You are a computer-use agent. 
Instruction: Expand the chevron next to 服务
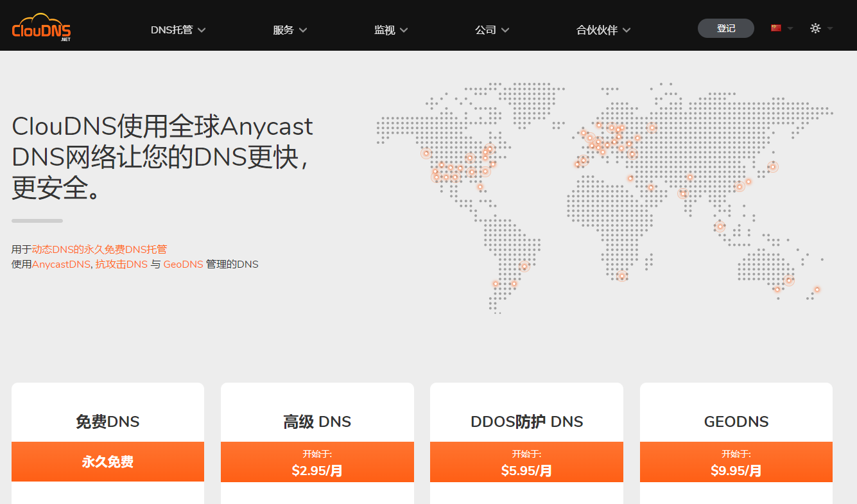[303, 30]
